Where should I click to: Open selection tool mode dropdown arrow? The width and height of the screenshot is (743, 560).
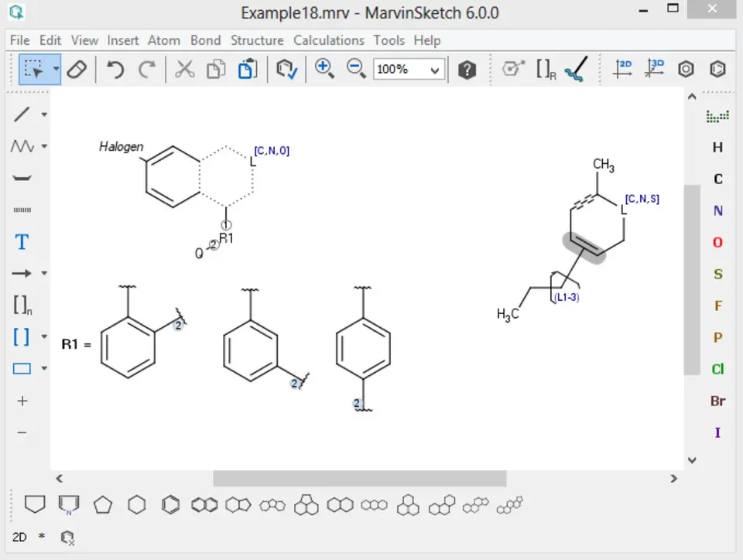(56, 70)
